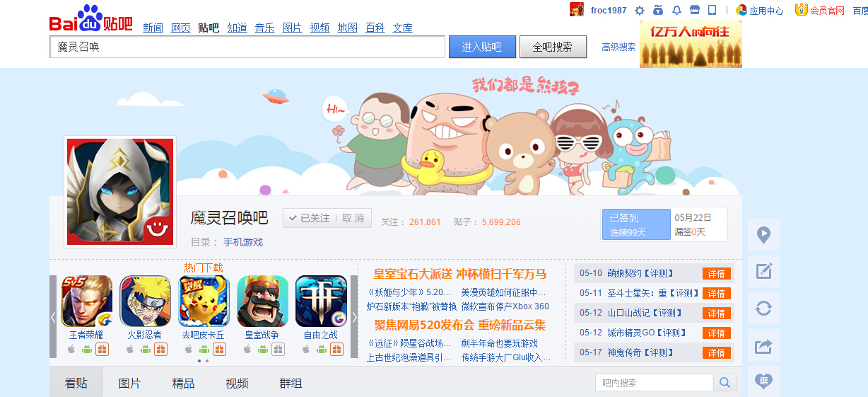This screenshot has height=397, width=868.
Task: Click the 已签到 sign-in button
Action: click(x=636, y=224)
